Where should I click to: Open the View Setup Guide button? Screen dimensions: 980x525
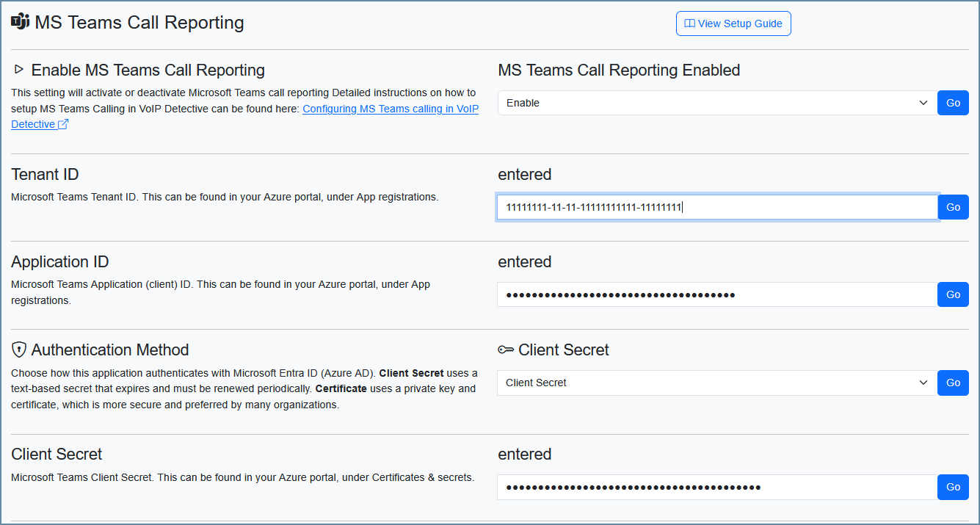[733, 23]
